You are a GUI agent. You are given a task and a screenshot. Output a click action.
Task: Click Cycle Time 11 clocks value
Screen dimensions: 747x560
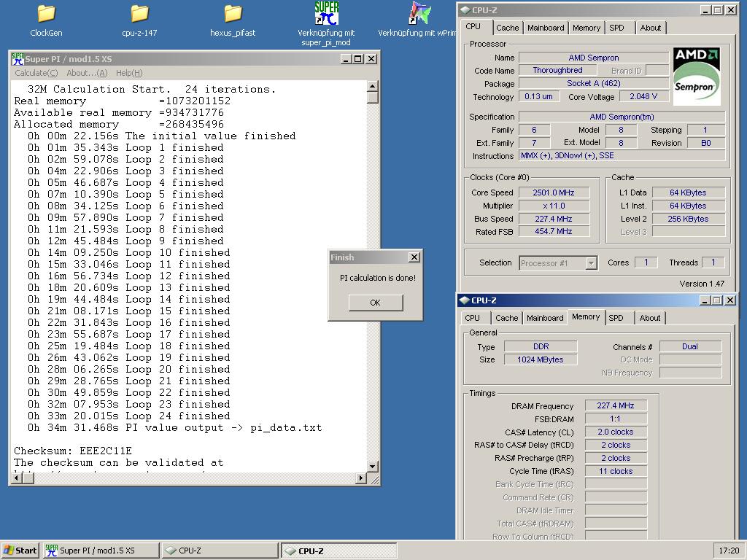[616, 472]
